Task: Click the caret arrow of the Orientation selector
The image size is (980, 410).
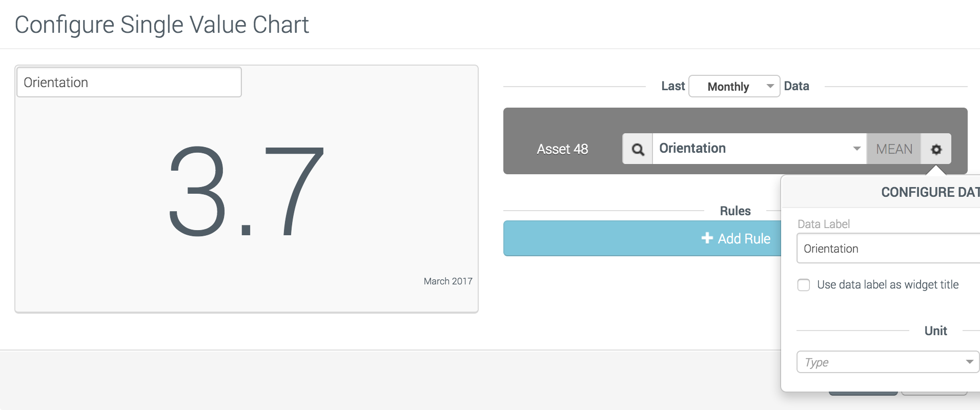Action: (856, 149)
